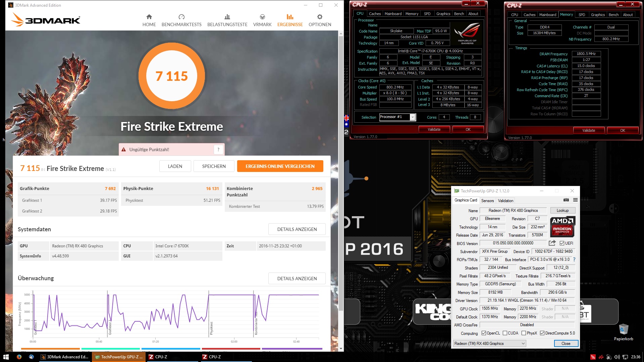
Task: Click DETAILS ANZEIGEN next to Überwachung
Action: point(297,279)
